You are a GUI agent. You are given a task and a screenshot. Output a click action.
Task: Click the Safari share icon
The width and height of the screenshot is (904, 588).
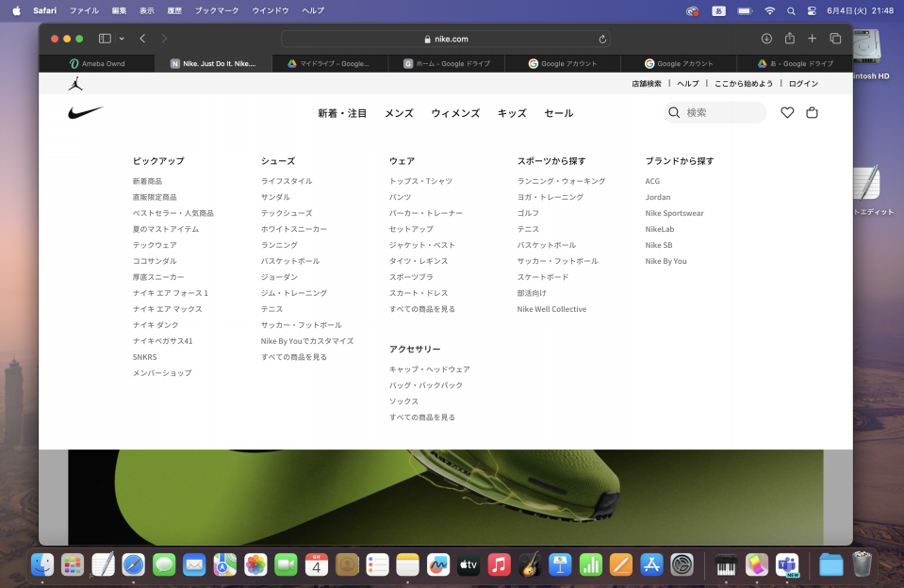[789, 38]
